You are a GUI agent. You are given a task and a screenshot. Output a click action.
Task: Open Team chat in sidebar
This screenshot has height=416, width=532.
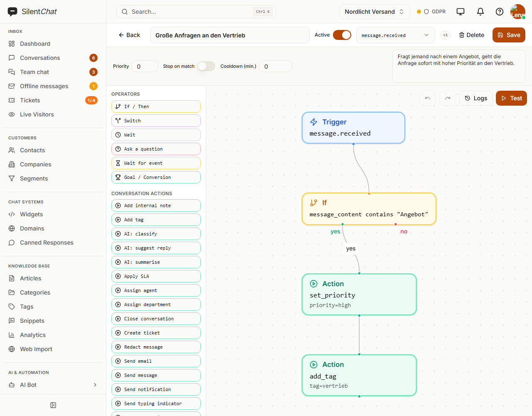53,72
